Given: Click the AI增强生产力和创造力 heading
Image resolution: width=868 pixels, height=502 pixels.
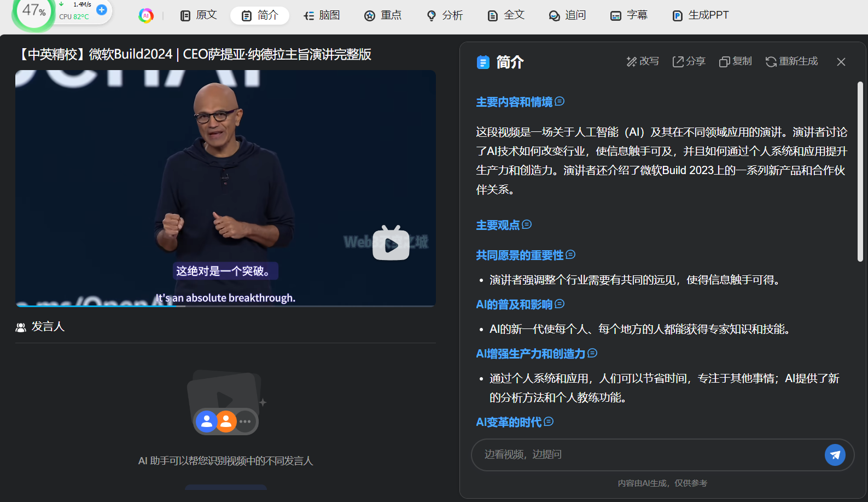Looking at the screenshot, I should 531,354.
